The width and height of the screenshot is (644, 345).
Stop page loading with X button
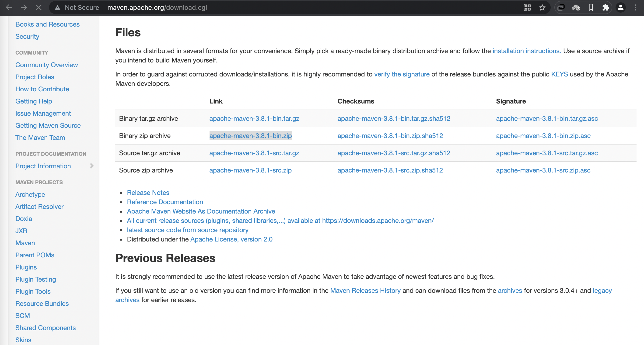38,7
